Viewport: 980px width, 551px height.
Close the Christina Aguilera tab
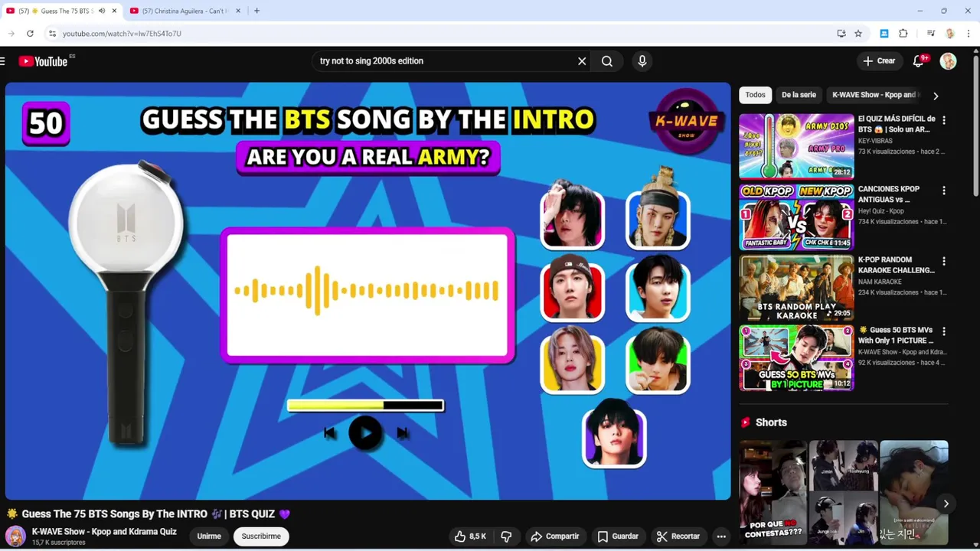(238, 11)
